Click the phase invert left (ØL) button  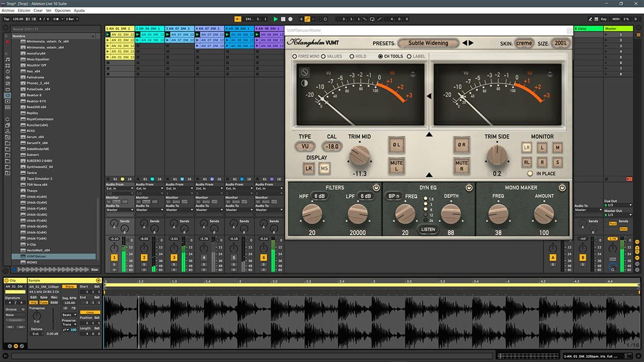pos(396,145)
